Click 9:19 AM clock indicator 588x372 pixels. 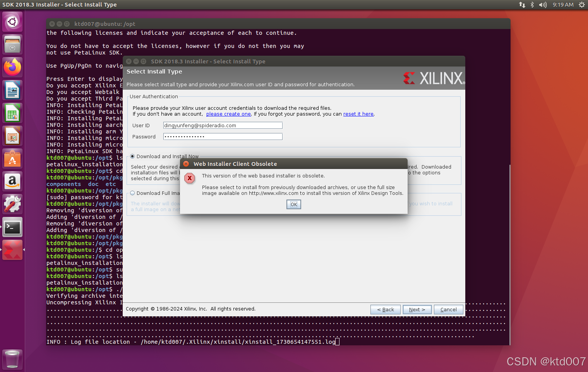(x=563, y=5)
